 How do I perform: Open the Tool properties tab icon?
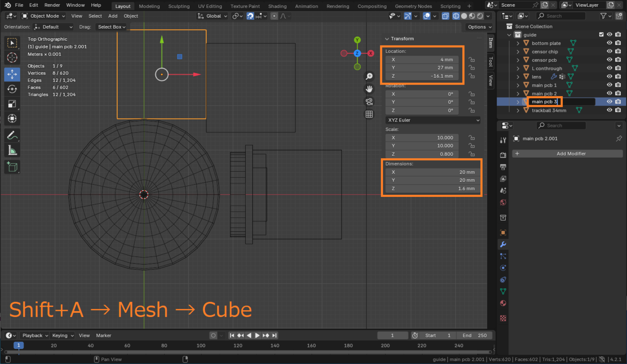coord(503,140)
